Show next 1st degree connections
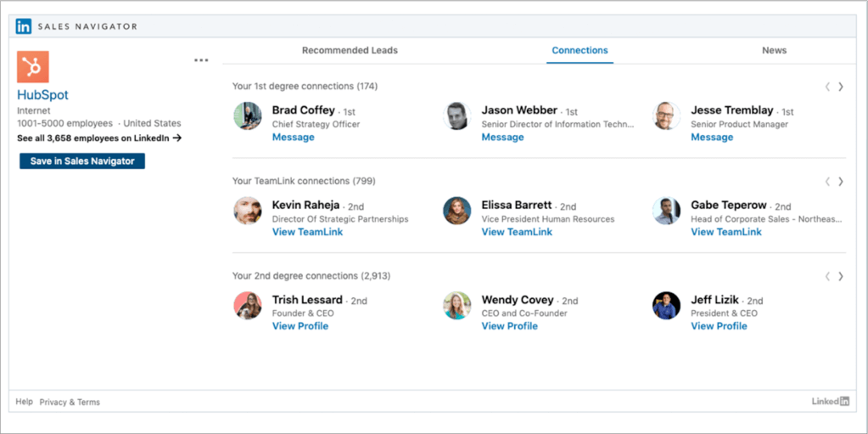Viewport: 868px width, 434px height. [841, 87]
